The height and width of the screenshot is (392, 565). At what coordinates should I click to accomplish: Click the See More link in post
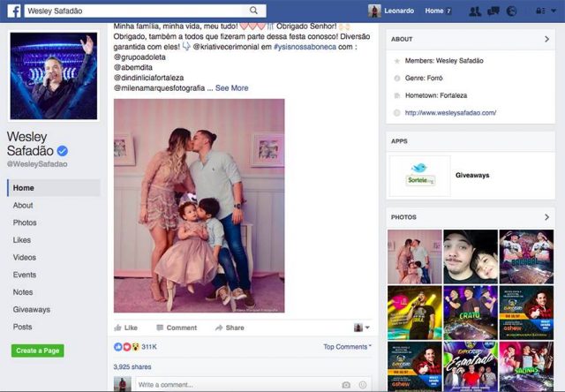point(231,88)
